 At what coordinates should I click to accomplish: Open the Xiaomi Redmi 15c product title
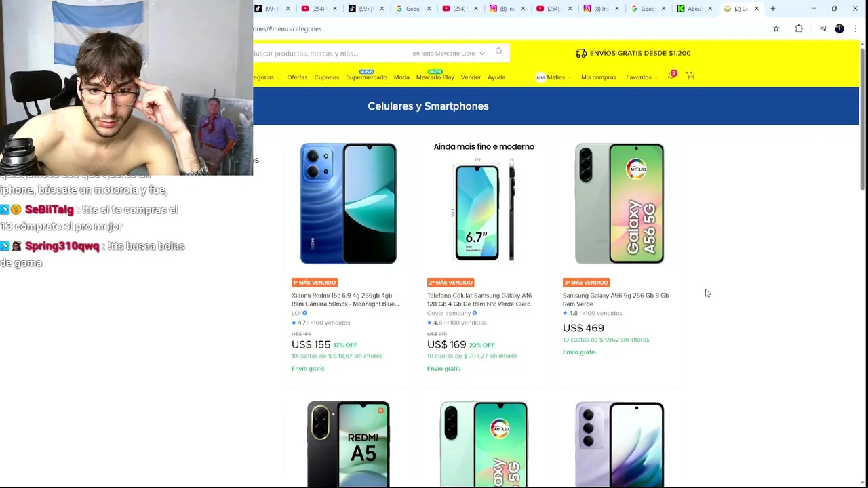(345, 300)
